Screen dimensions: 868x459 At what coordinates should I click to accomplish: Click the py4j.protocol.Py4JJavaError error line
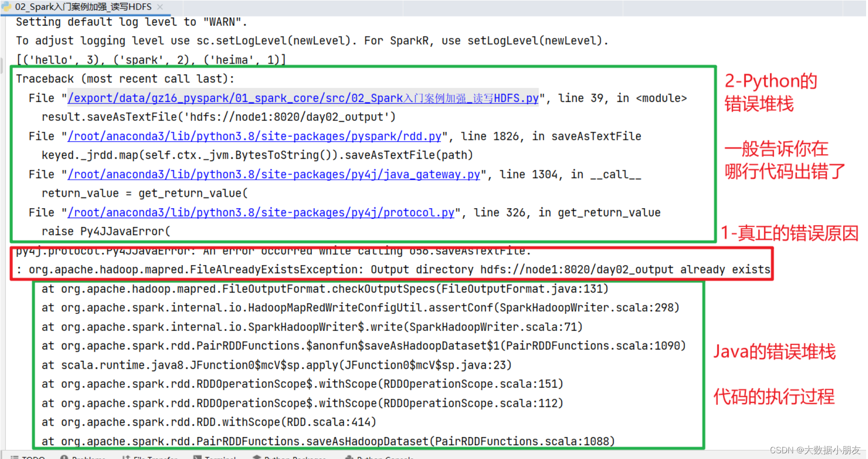pyautogui.click(x=274, y=251)
